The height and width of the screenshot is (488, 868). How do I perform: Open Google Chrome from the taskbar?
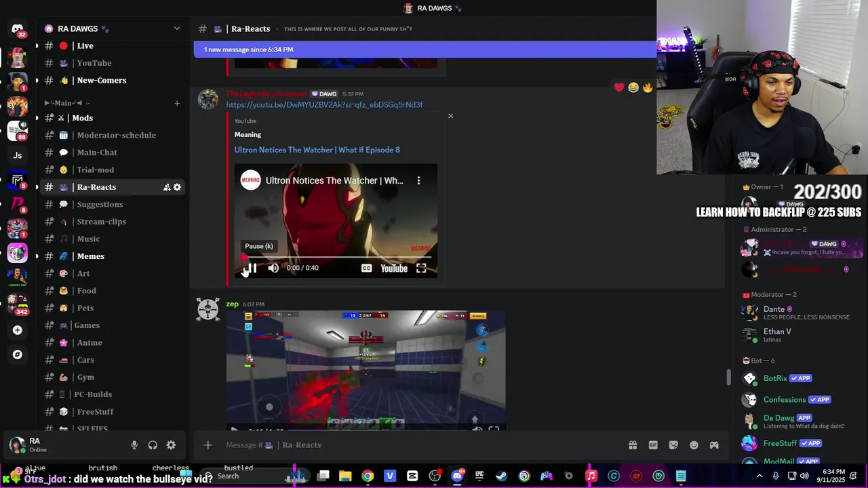tap(368, 476)
